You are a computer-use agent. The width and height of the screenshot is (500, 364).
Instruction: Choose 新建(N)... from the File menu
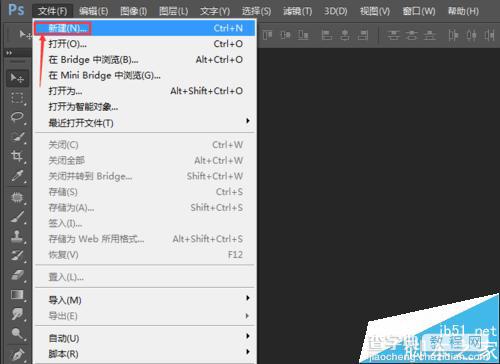(145, 28)
